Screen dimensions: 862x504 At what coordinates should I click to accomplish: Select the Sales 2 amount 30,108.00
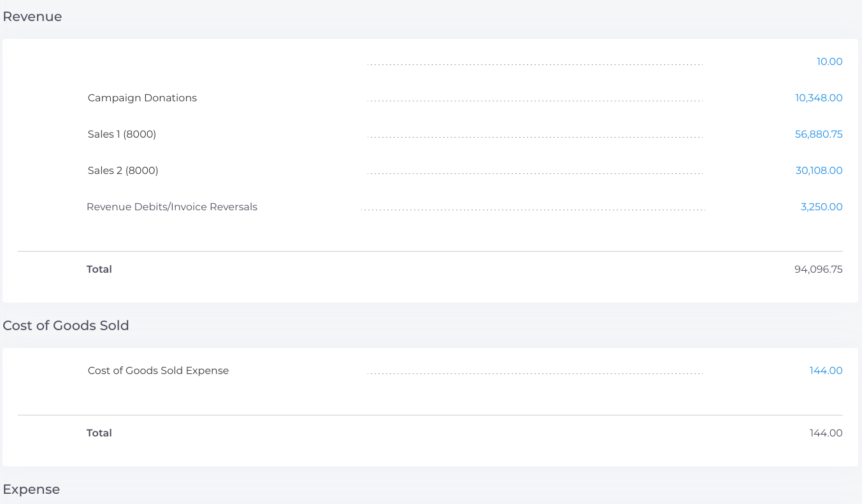[x=818, y=171]
